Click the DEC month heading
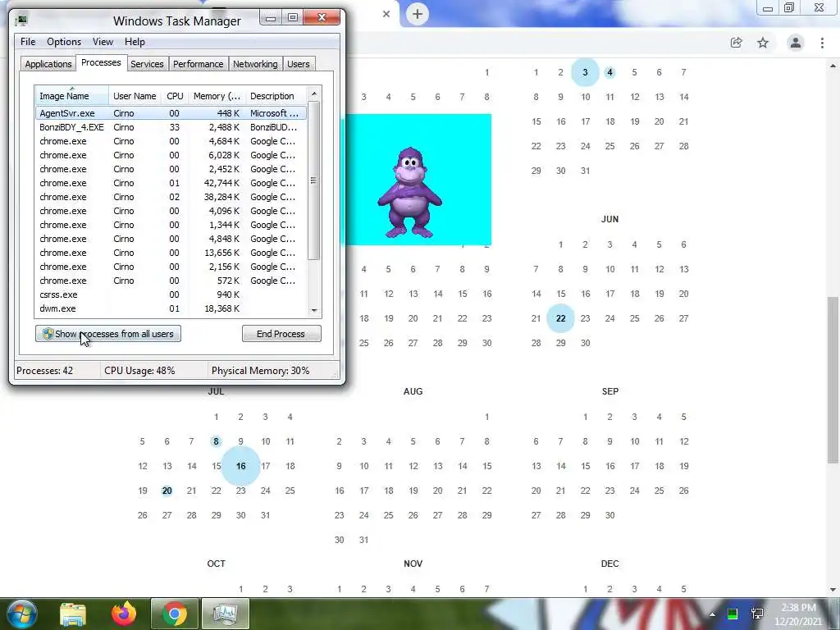Image resolution: width=840 pixels, height=630 pixels. point(609,564)
